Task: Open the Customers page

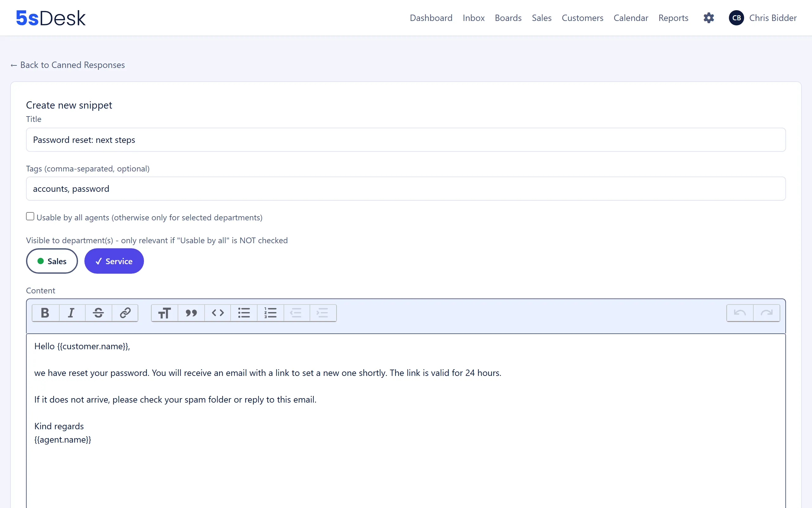Action: [582, 18]
